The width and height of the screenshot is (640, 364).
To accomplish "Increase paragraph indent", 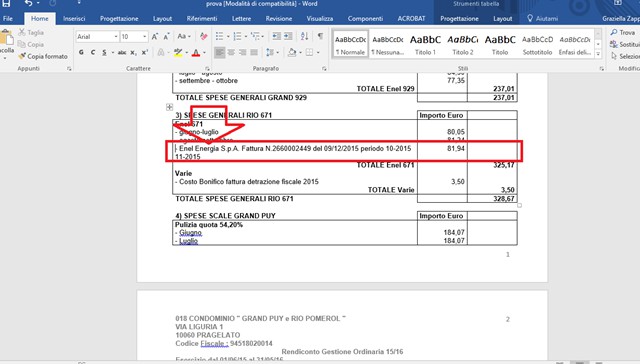I will pos(288,36).
